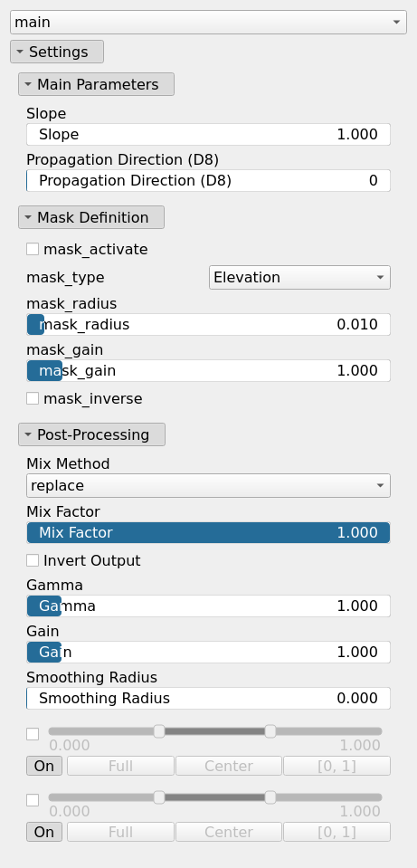417x868 pixels.
Task: Click the second On button
Action: [44, 832]
